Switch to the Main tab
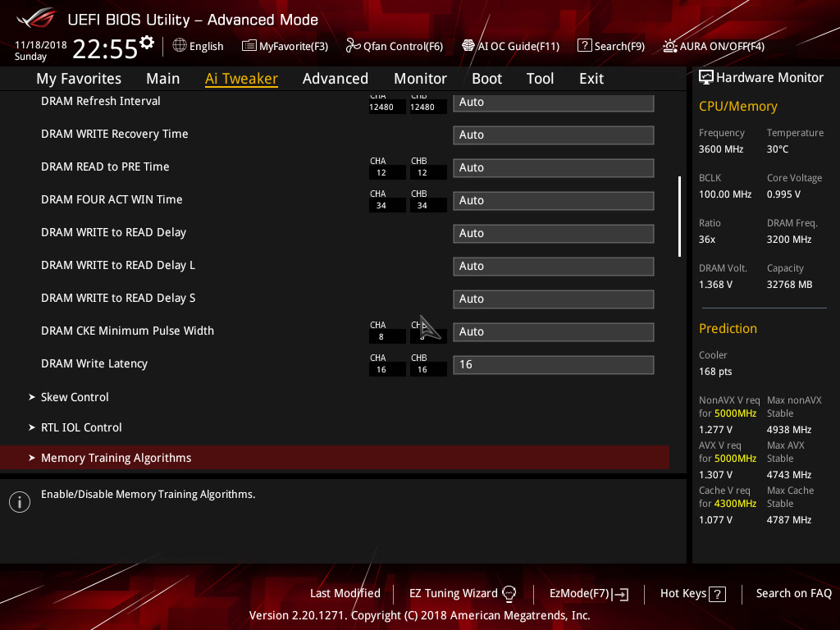Image resolution: width=840 pixels, height=630 pixels. [x=163, y=79]
